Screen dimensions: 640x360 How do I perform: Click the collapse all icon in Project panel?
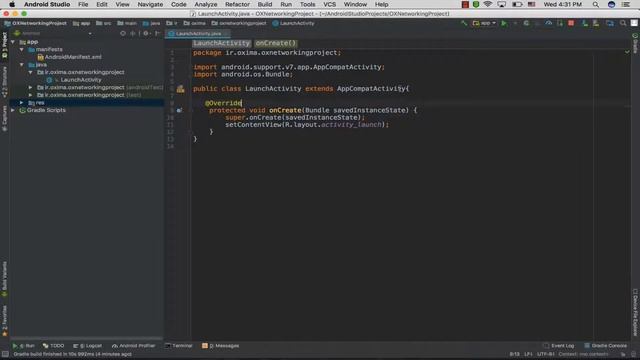coord(133,33)
